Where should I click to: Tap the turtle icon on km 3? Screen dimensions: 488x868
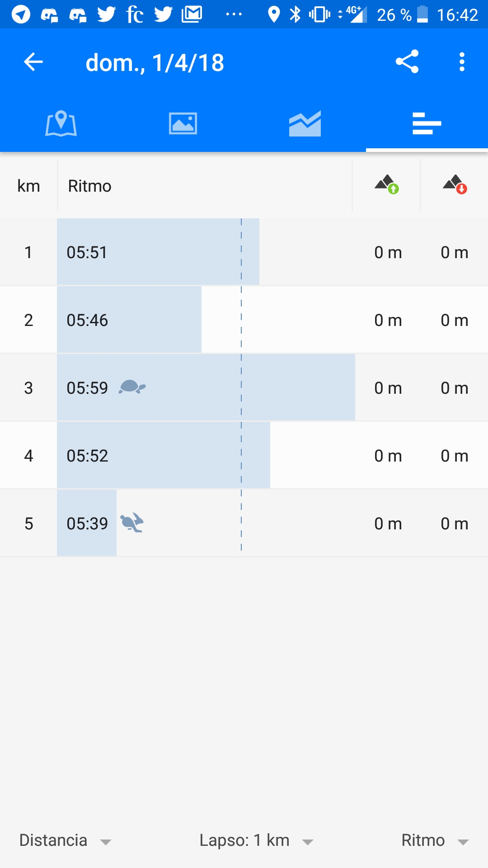(x=132, y=387)
